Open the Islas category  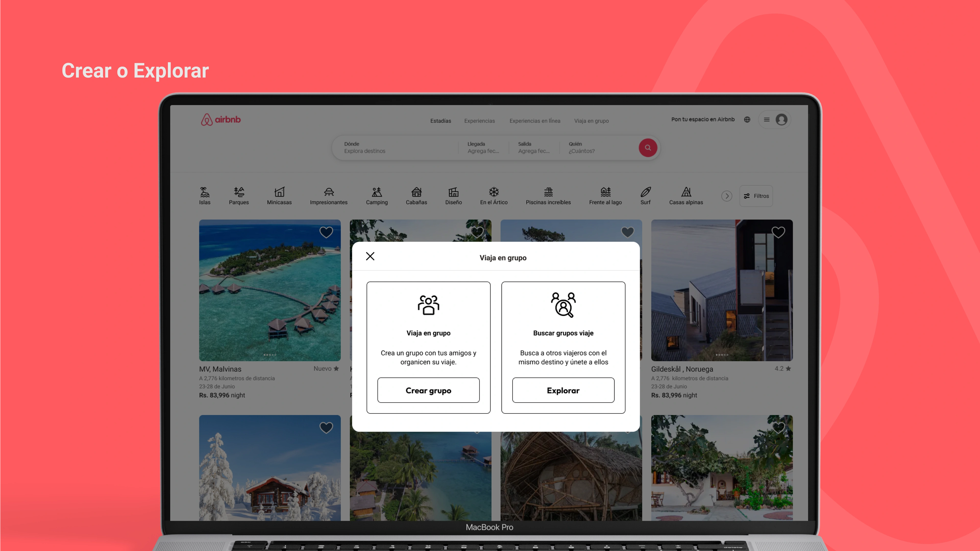coord(205,196)
